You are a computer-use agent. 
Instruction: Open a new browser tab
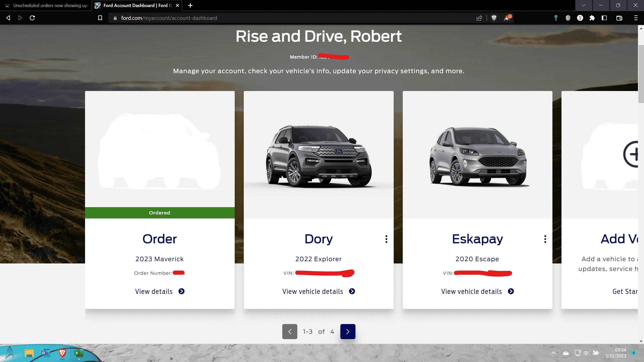coord(190,5)
